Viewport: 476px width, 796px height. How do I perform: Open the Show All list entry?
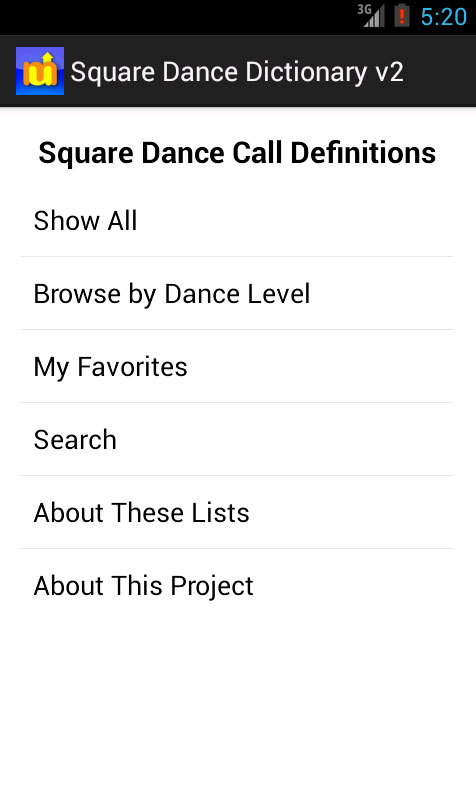point(237,220)
